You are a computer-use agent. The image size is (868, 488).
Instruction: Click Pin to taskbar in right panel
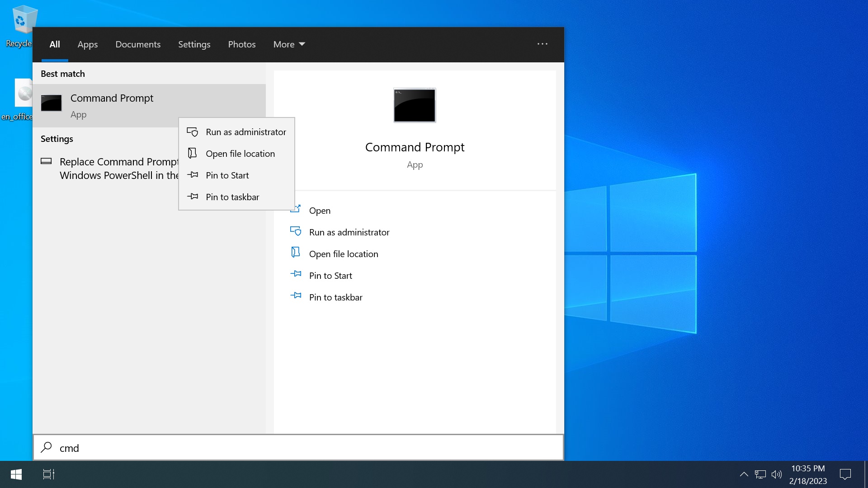[336, 297]
